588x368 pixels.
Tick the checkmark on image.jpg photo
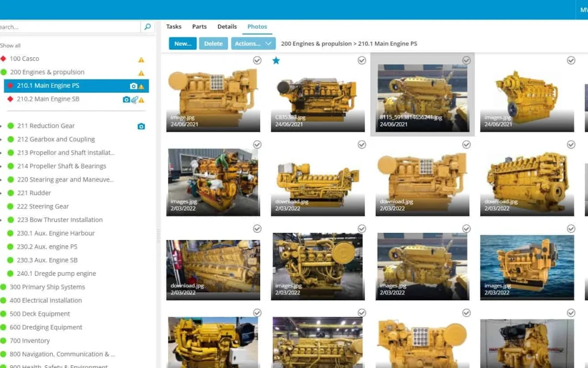257,61
